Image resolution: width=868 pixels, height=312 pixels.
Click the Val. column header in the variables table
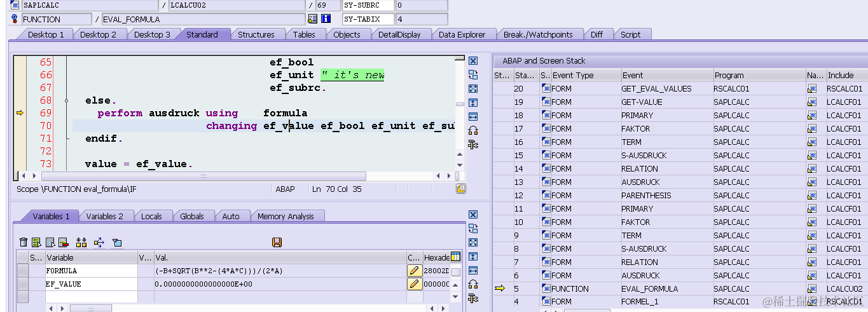coord(280,257)
